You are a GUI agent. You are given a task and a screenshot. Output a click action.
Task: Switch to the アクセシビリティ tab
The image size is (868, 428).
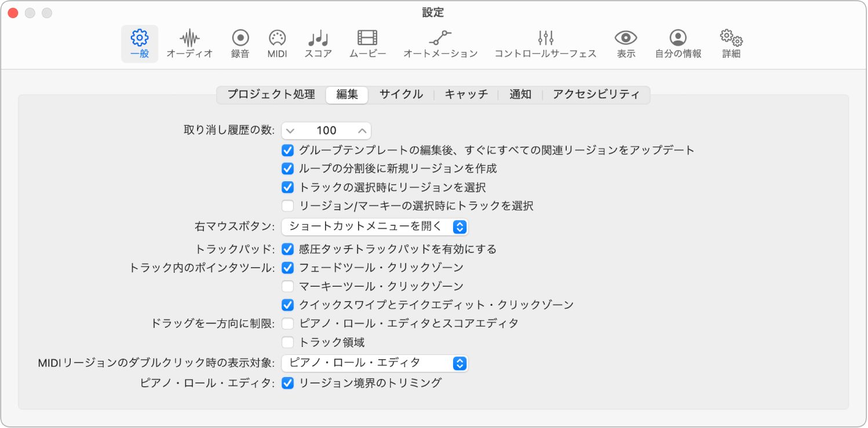pyautogui.click(x=597, y=94)
